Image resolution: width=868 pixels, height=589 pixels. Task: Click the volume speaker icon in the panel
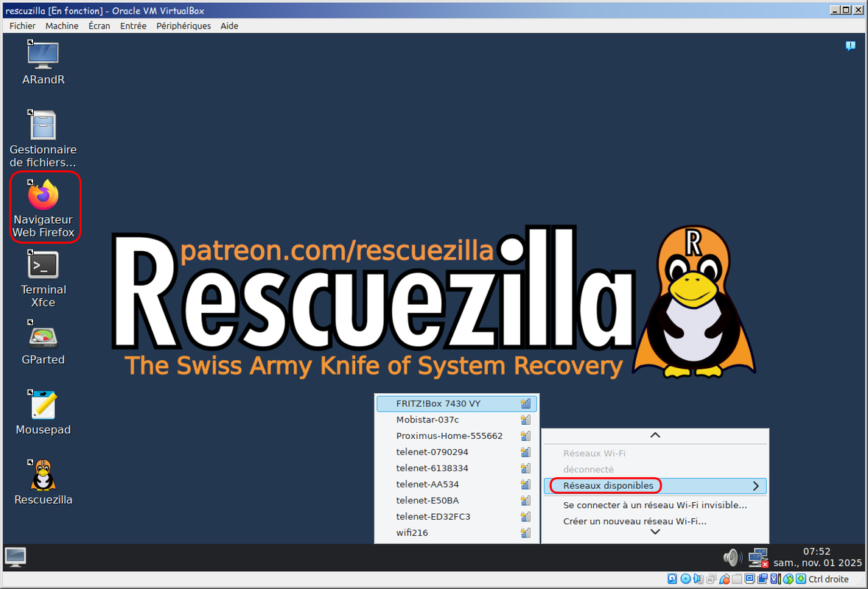pyautogui.click(x=733, y=557)
